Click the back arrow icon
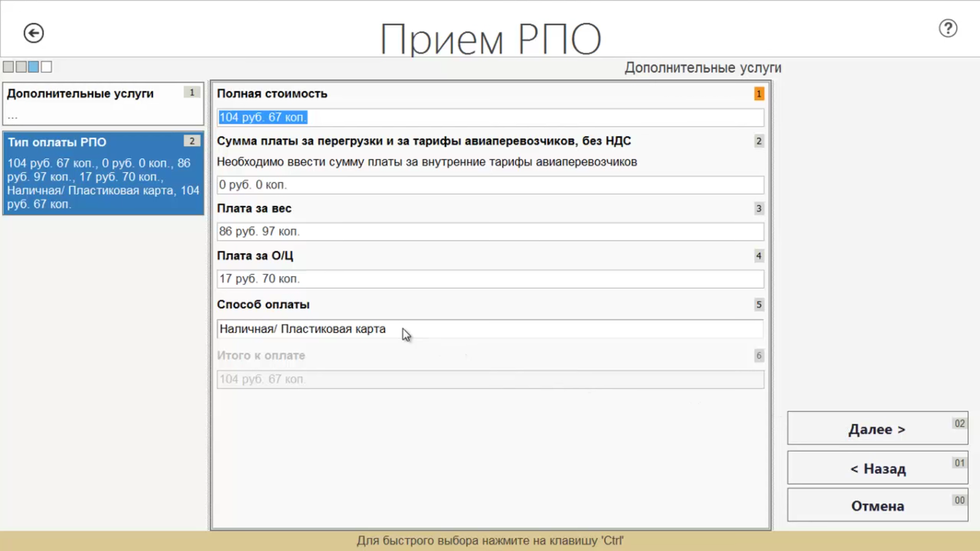 34,33
